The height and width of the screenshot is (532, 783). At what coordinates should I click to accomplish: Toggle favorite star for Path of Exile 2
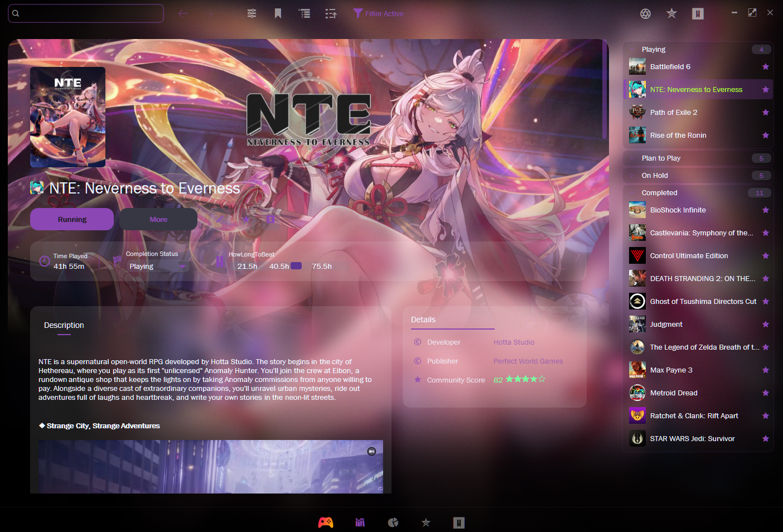click(765, 113)
